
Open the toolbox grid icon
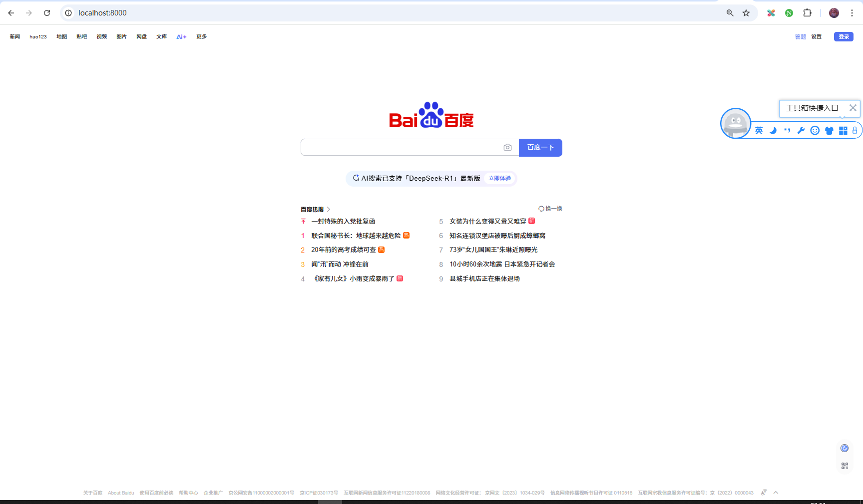point(843,131)
